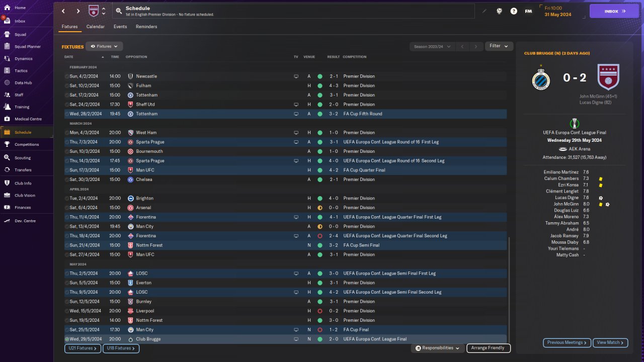Screen dimensions: 644x362
Task: Open the Season 2023/24 dropdown
Action: [432, 47]
